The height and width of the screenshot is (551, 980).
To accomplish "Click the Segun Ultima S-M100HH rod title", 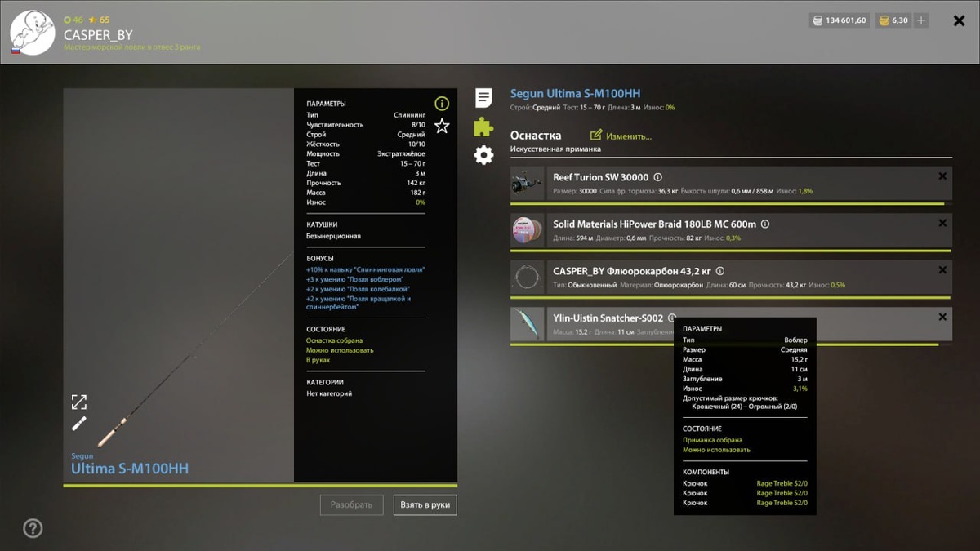I will (575, 94).
